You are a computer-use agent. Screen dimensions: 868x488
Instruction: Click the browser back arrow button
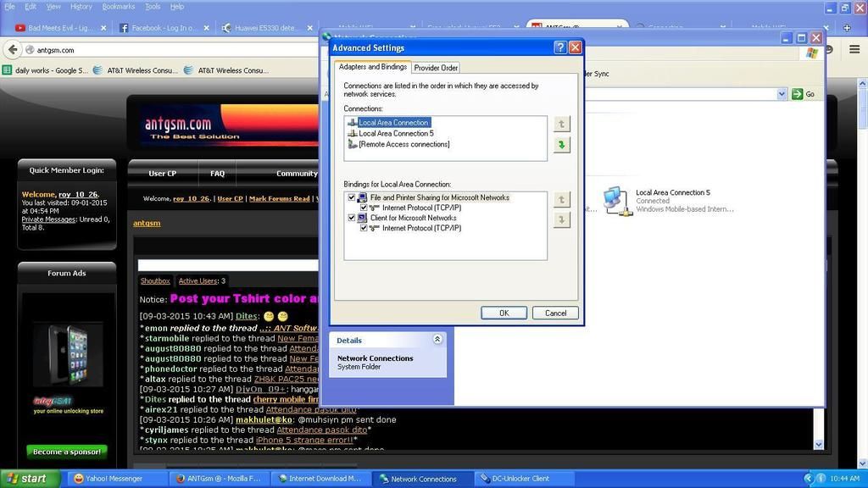[13, 50]
